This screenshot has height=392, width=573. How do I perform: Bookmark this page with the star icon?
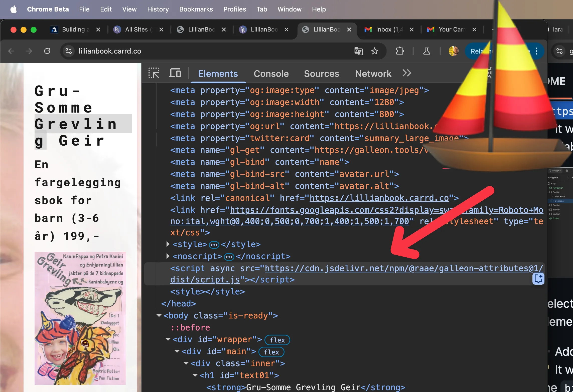click(375, 51)
